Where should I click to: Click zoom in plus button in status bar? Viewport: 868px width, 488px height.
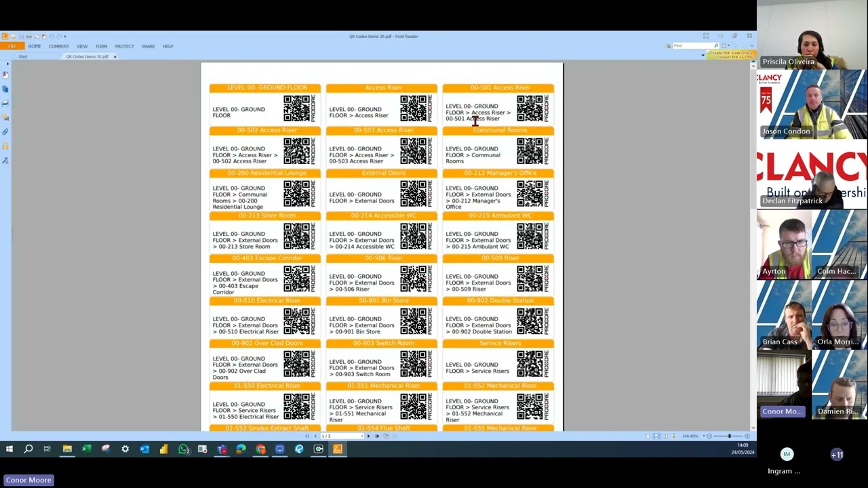coord(747,436)
